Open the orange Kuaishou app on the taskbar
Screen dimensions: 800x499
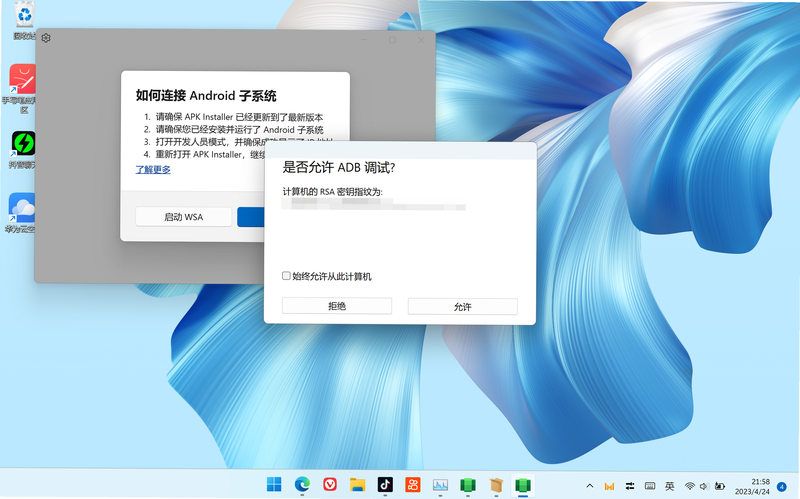[x=413, y=484]
